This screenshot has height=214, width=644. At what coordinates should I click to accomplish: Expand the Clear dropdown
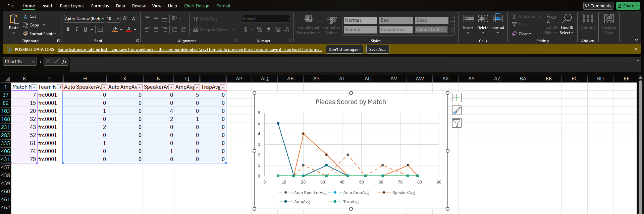pyautogui.click(x=530, y=33)
